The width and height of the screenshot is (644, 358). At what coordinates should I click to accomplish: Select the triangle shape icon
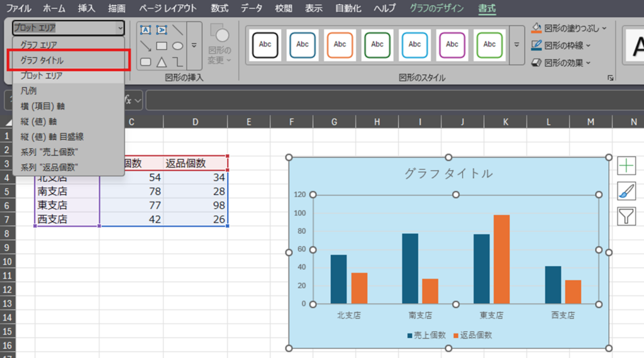[x=162, y=62]
